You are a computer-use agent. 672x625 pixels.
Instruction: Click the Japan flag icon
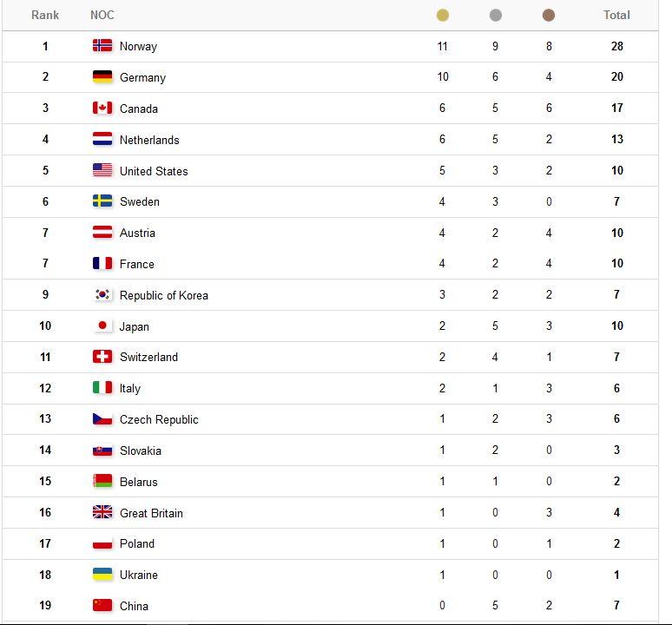(102, 326)
